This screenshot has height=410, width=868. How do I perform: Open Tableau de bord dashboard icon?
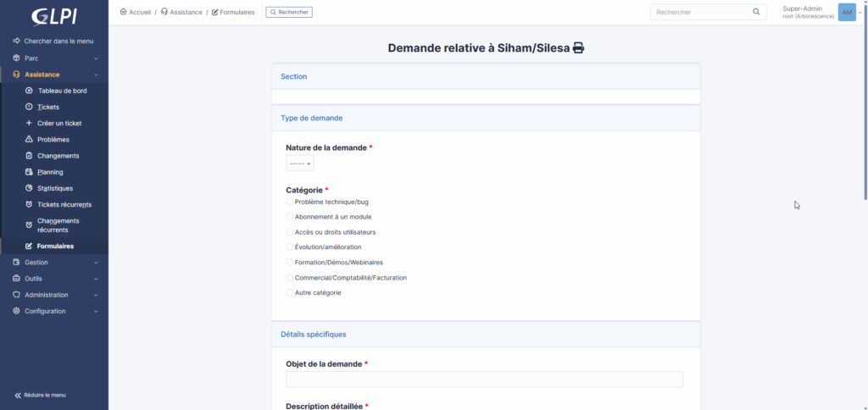tap(30, 91)
